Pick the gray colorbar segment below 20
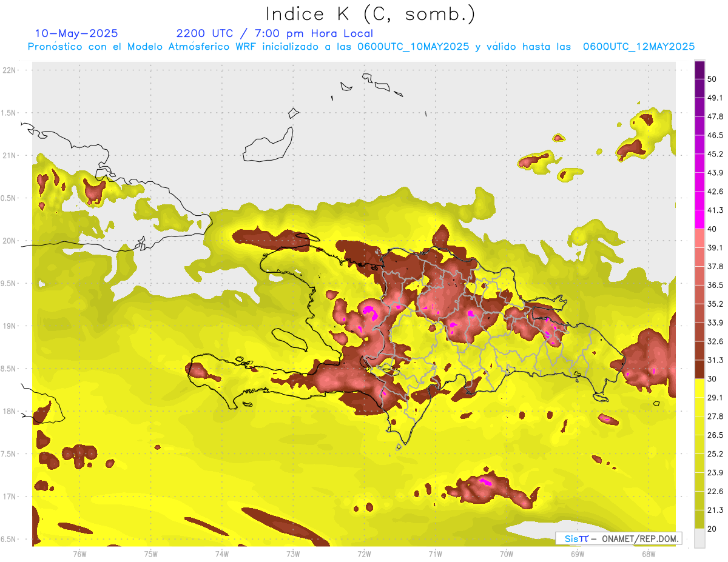 pyautogui.click(x=699, y=538)
